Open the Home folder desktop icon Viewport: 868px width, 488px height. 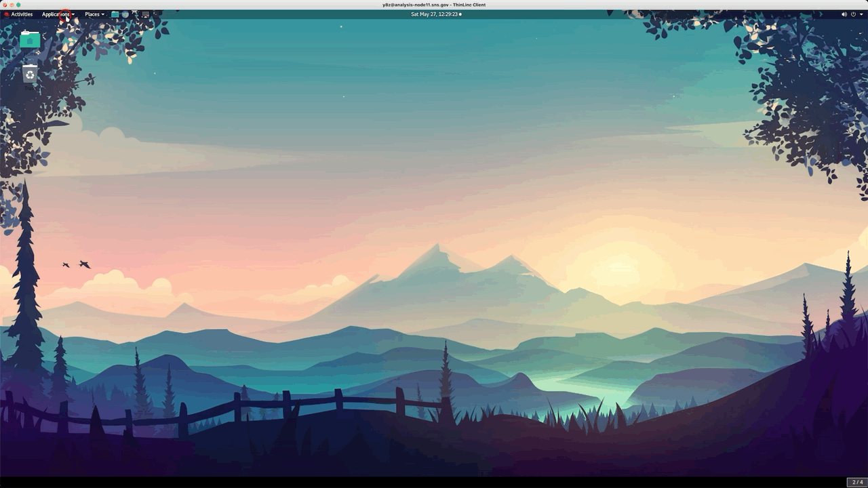pyautogui.click(x=30, y=39)
